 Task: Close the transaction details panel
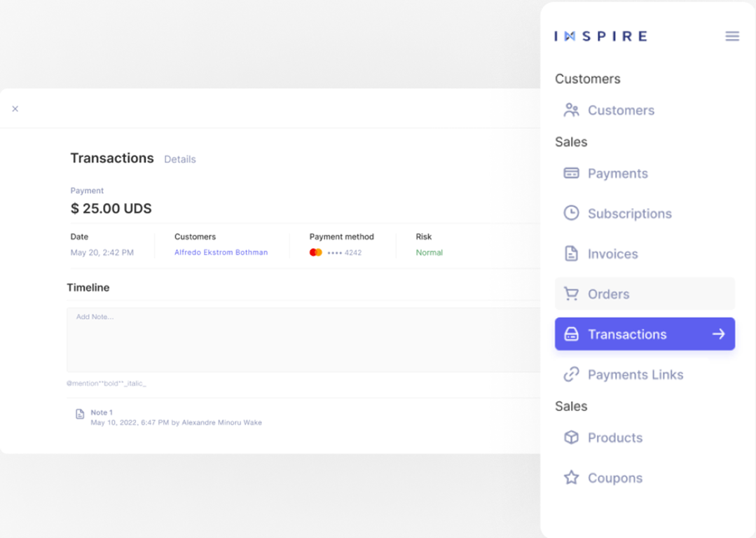[15, 109]
